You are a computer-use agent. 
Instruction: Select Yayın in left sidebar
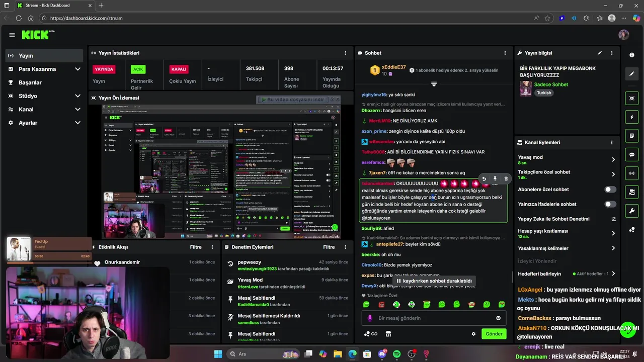point(44,56)
